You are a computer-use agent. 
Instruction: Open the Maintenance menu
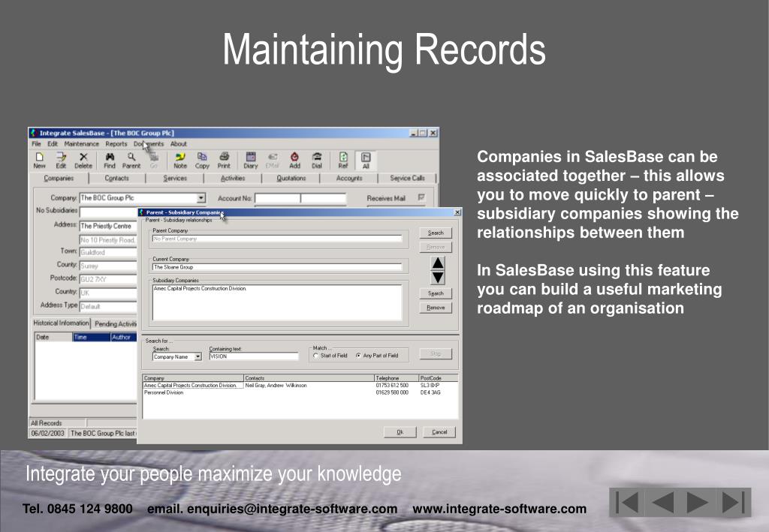tap(81, 143)
